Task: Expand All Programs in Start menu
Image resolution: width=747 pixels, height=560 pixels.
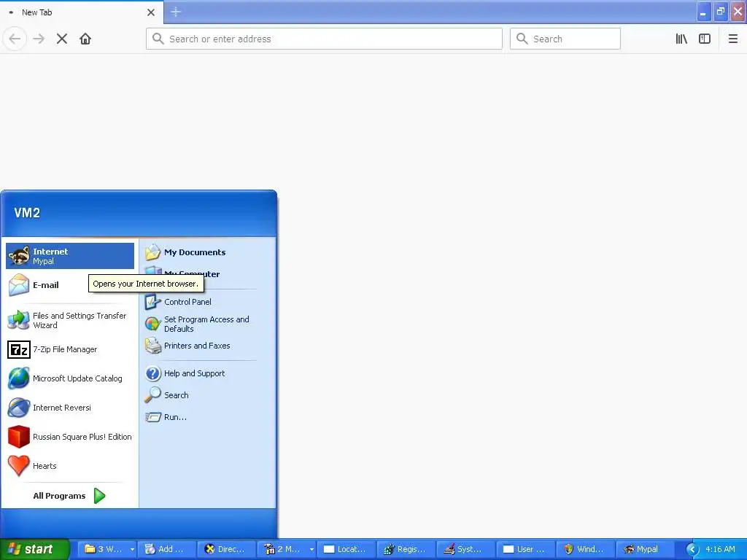Action: (70, 496)
